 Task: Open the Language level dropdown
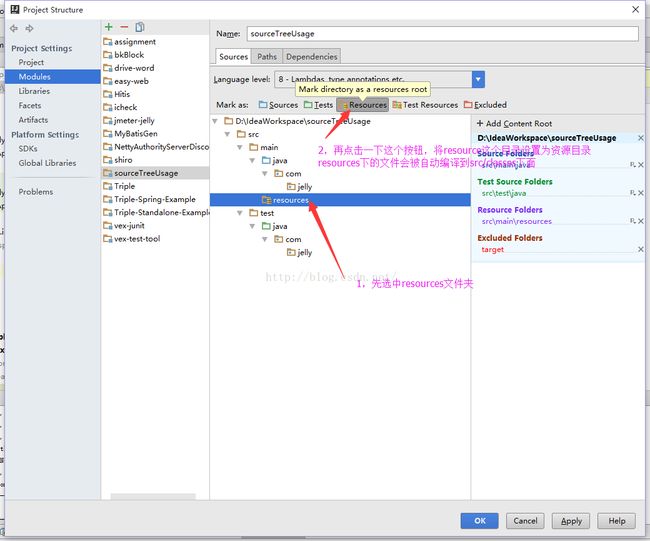pyautogui.click(x=478, y=79)
